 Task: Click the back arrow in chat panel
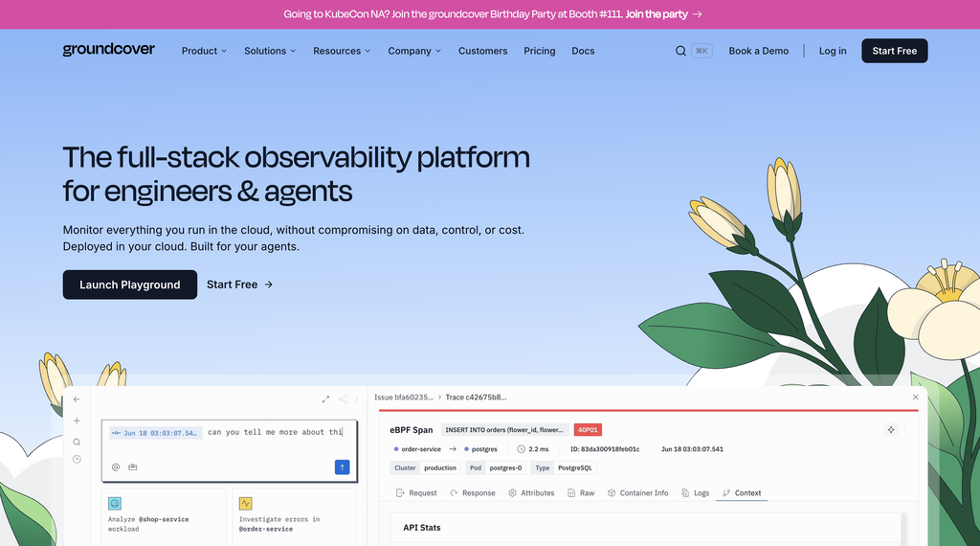coord(77,399)
